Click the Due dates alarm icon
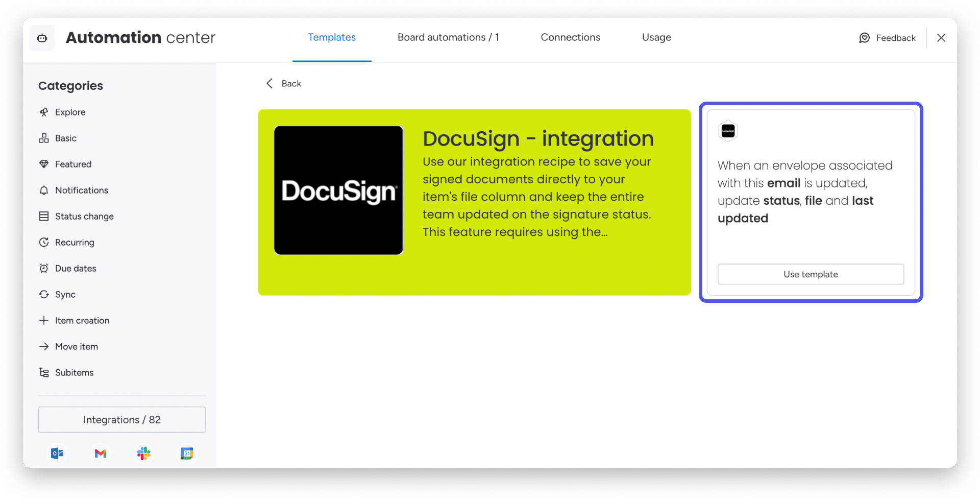This screenshot has height=501, width=980. point(44,268)
